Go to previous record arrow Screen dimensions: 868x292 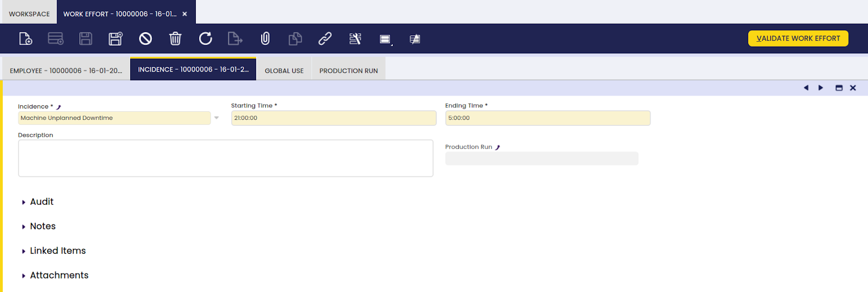tap(806, 88)
